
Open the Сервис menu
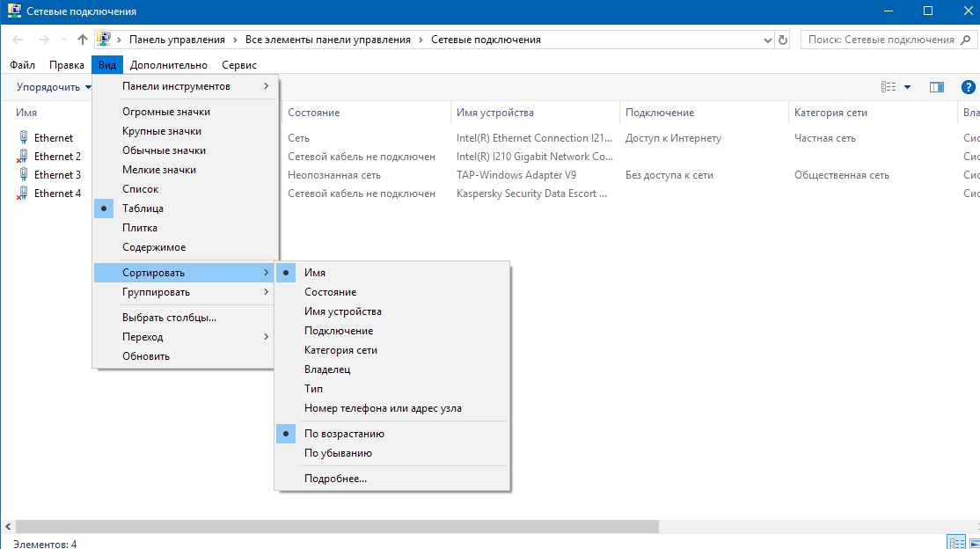[x=239, y=65]
